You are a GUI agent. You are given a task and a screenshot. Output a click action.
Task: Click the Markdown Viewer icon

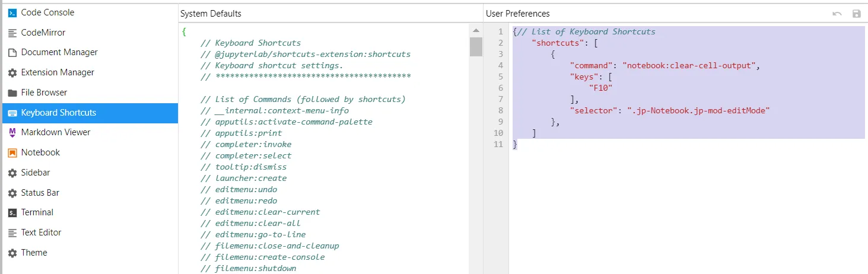(x=12, y=133)
